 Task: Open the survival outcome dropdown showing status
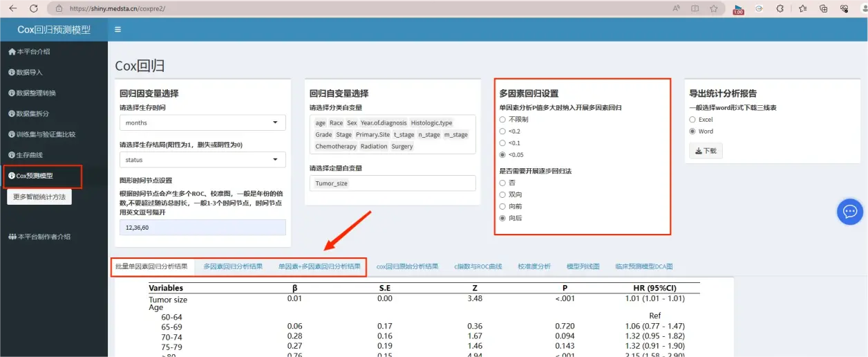click(x=202, y=160)
